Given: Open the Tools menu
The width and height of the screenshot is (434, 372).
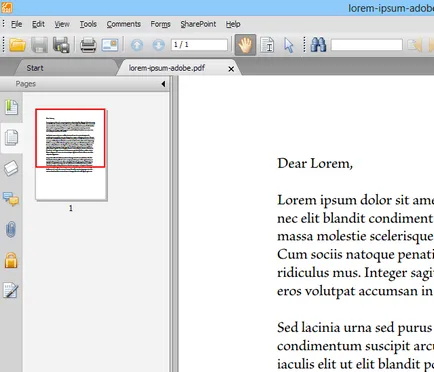Looking at the screenshot, I should [x=88, y=24].
